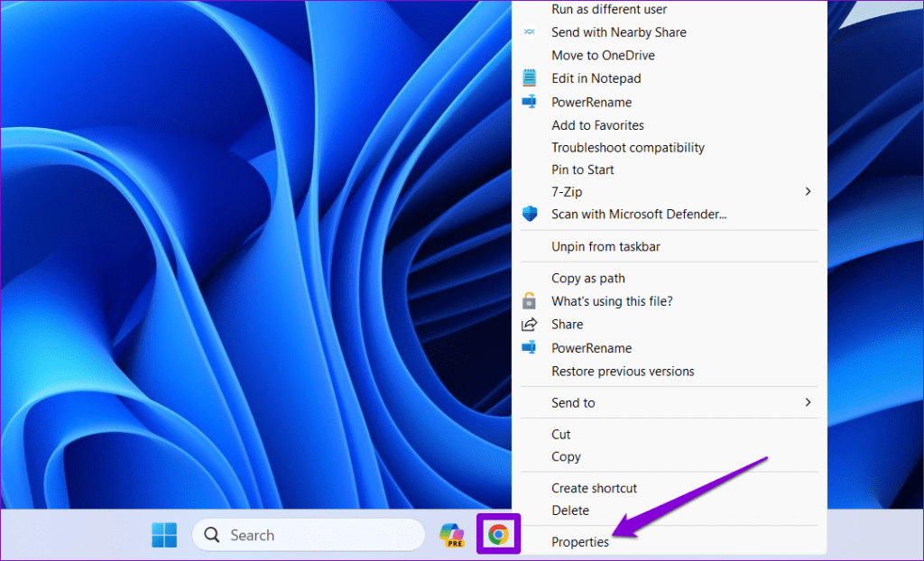This screenshot has height=561, width=924.
Task: Click the padlock icon for What's using this file
Action: [530, 301]
